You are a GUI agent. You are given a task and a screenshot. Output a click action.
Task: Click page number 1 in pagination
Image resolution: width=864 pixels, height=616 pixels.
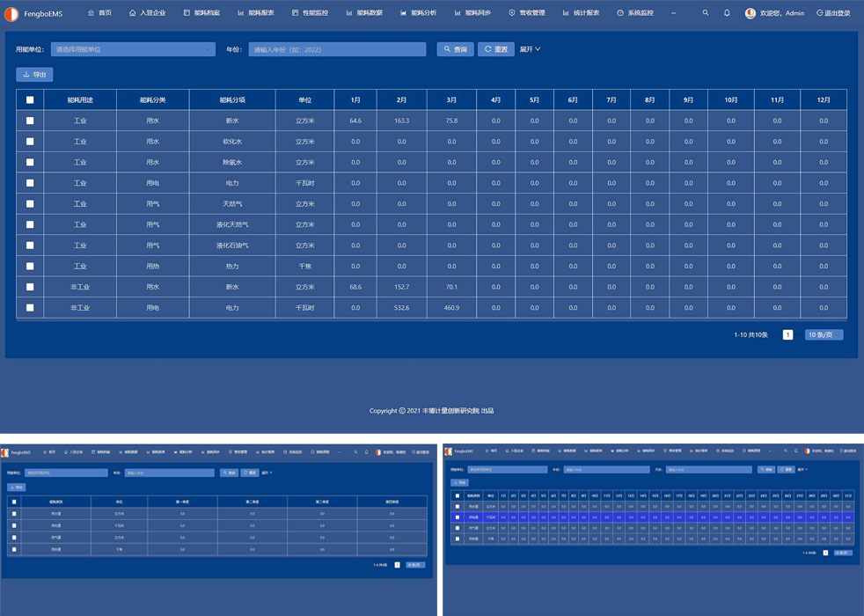coord(787,334)
